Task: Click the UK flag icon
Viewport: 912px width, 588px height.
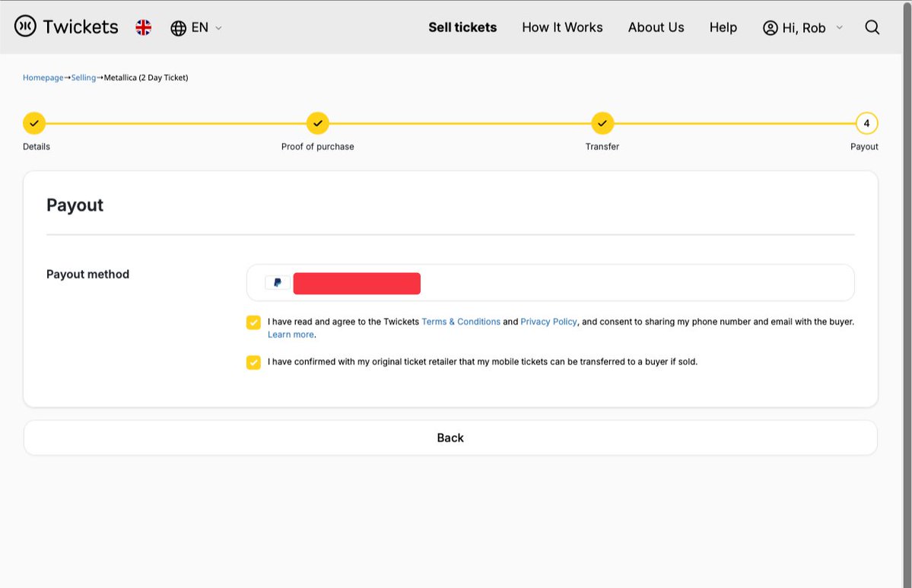Action: (143, 27)
